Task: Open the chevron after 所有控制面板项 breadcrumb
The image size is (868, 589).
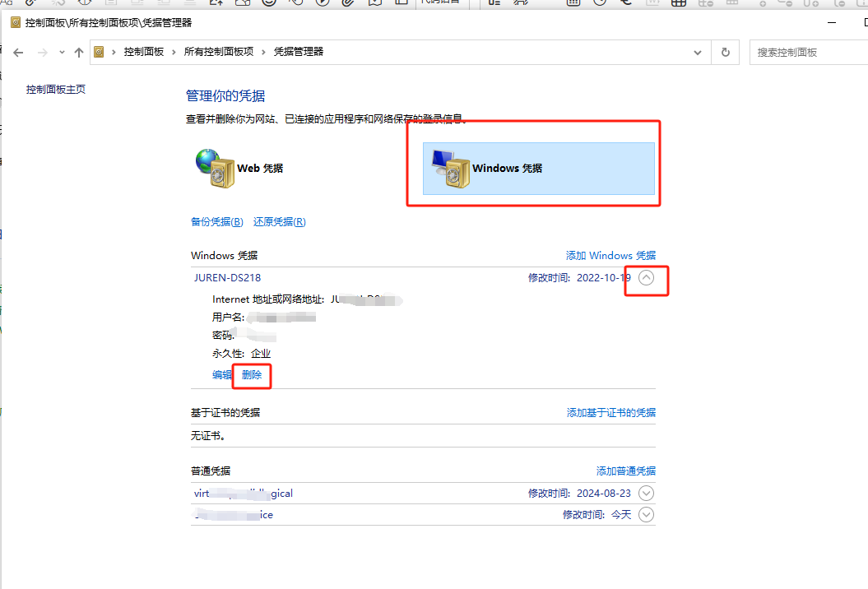Action: [x=263, y=52]
